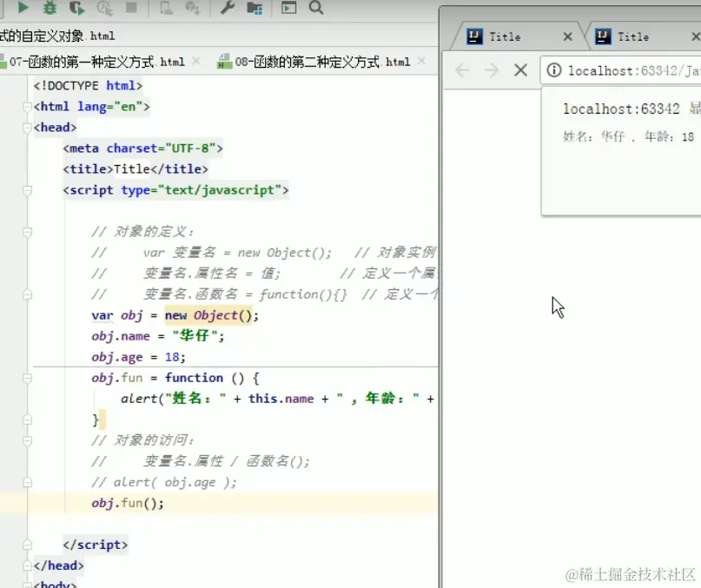Go forward in the browser window

tap(492, 70)
